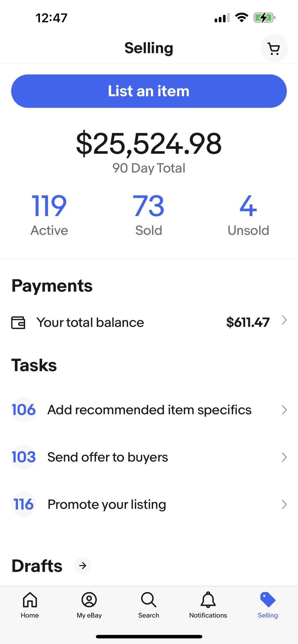The height and width of the screenshot is (644, 298).
Task: Expand Promote your listing chevron
Action: pos(284,504)
